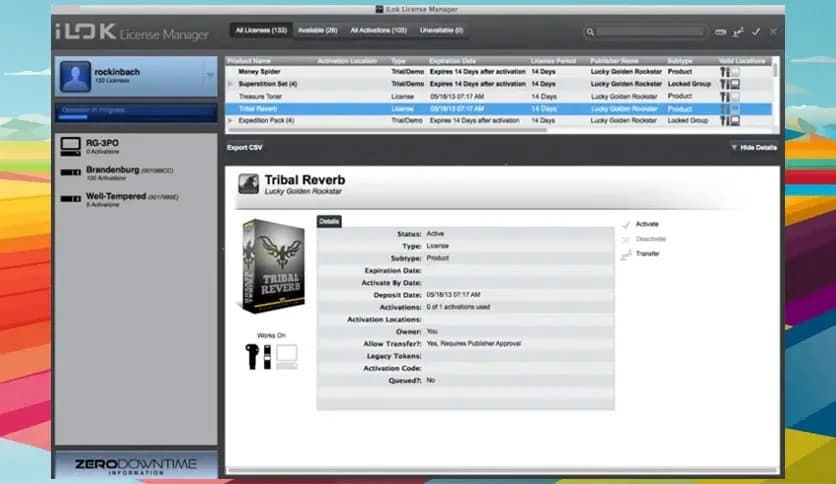Click valid locations icons in Expedition Pack row
Image resolution: width=836 pixels, height=484 pixels.
(x=730, y=121)
